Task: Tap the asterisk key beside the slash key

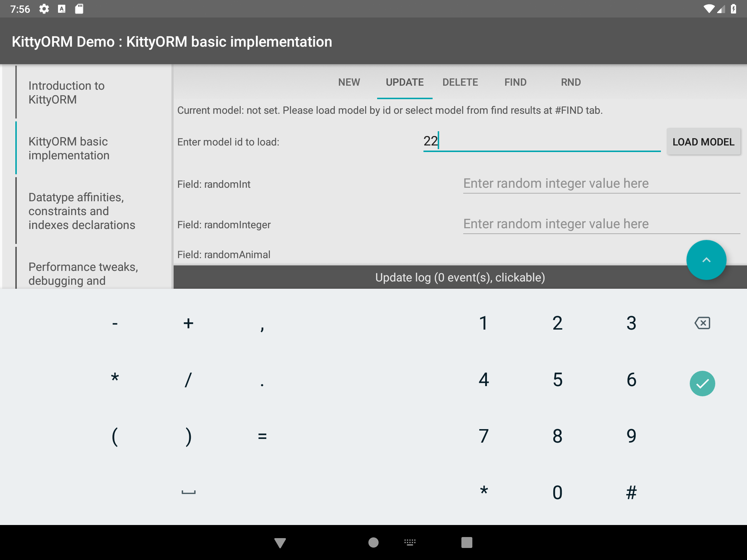Action: [x=115, y=378]
